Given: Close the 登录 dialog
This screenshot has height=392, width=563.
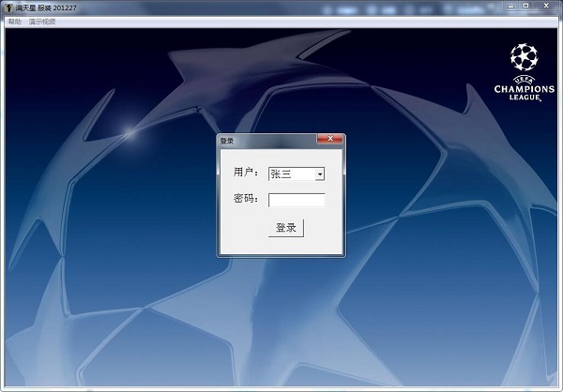Looking at the screenshot, I should pyautogui.click(x=330, y=139).
